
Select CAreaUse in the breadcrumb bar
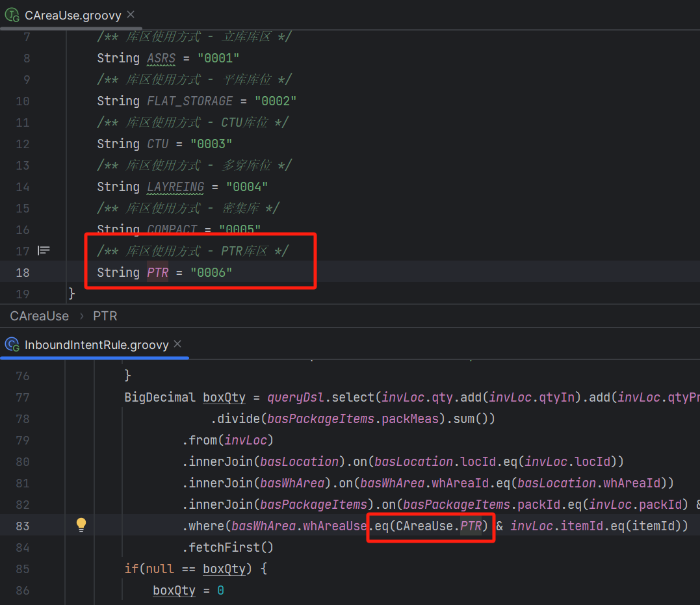pyautogui.click(x=39, y=316)
